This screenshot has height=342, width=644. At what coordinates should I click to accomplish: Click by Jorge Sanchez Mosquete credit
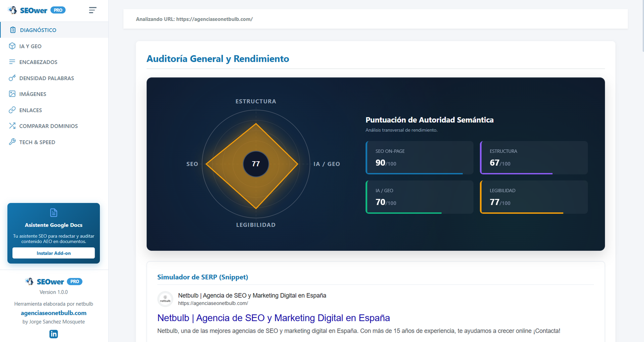coord(54,322)
